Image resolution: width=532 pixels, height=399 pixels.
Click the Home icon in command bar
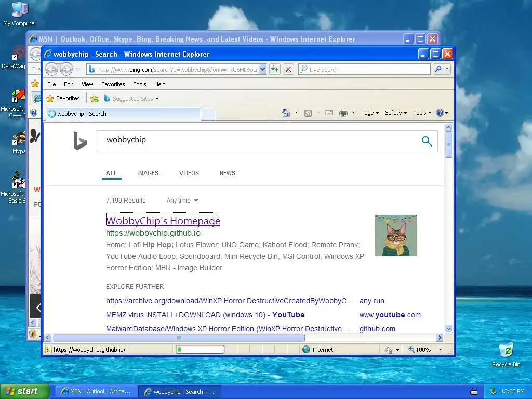click(286, 113)
